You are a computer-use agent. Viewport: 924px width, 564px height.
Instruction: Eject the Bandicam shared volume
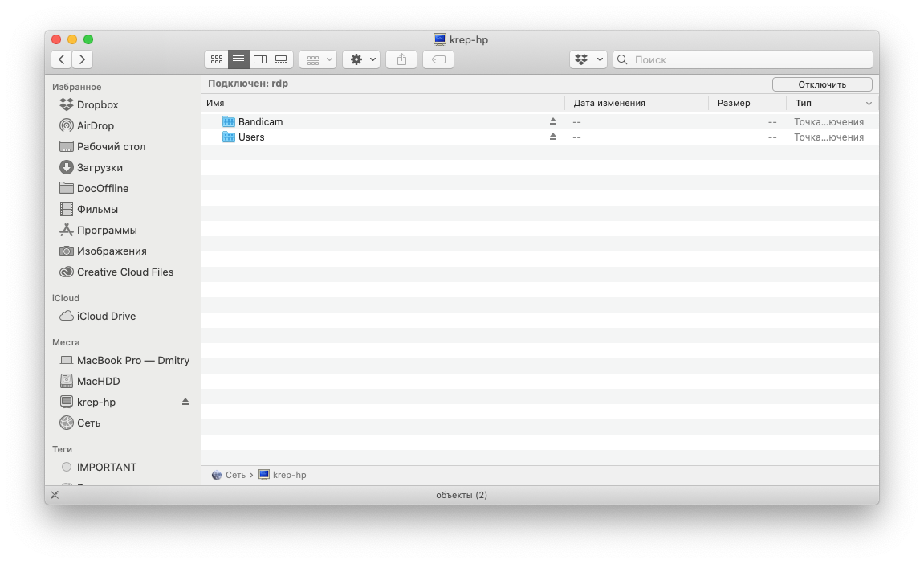[552, 122]
